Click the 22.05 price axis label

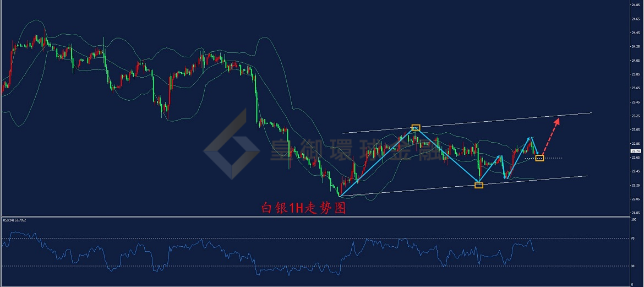tap(637, 199)
